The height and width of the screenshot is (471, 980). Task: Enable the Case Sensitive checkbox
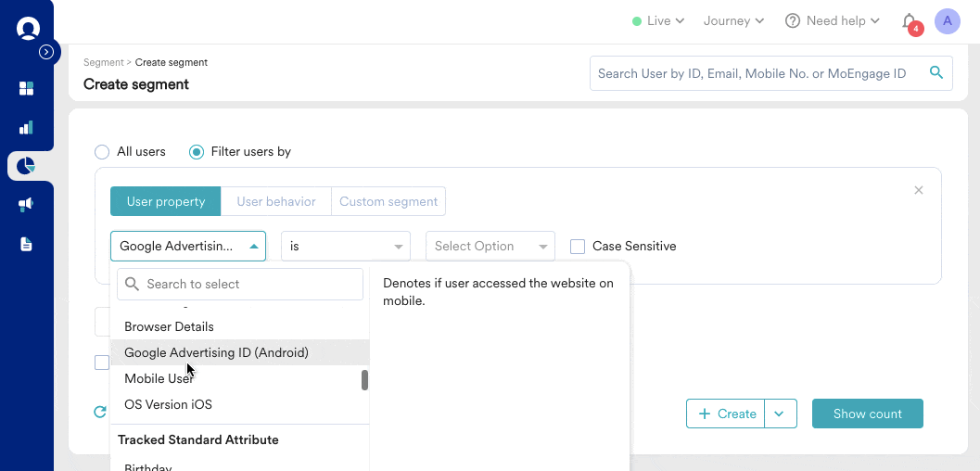[x=578, y=247]
